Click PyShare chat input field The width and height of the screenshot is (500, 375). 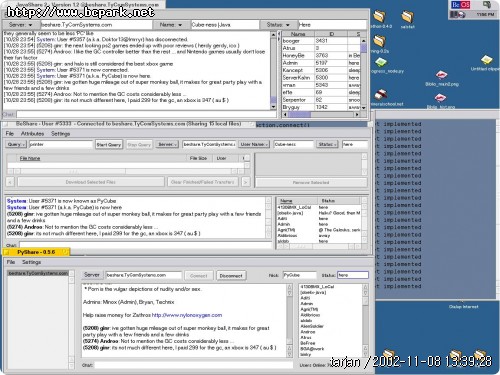[x=193, y=365]
